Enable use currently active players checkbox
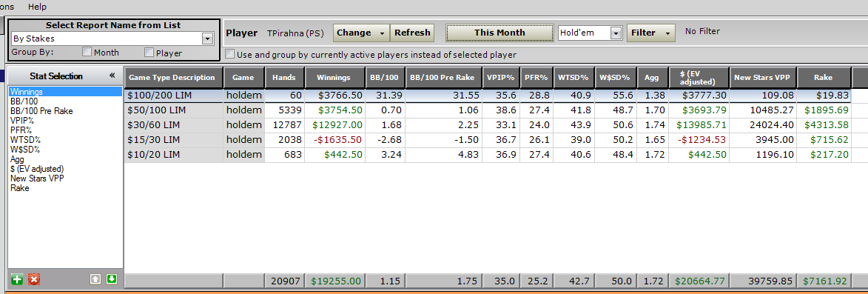The width and height of the screenshot is (868, 294). click(x=229, y=54)
